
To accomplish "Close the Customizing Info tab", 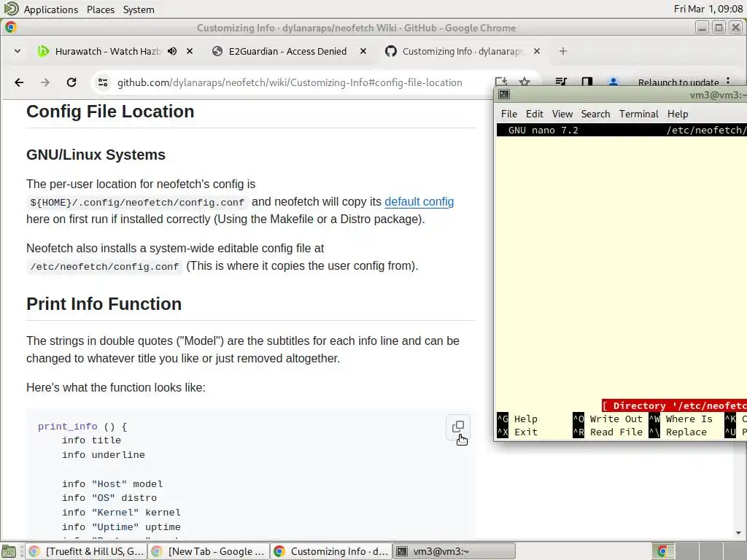I will pyautogui.click(x=537, y=51).
